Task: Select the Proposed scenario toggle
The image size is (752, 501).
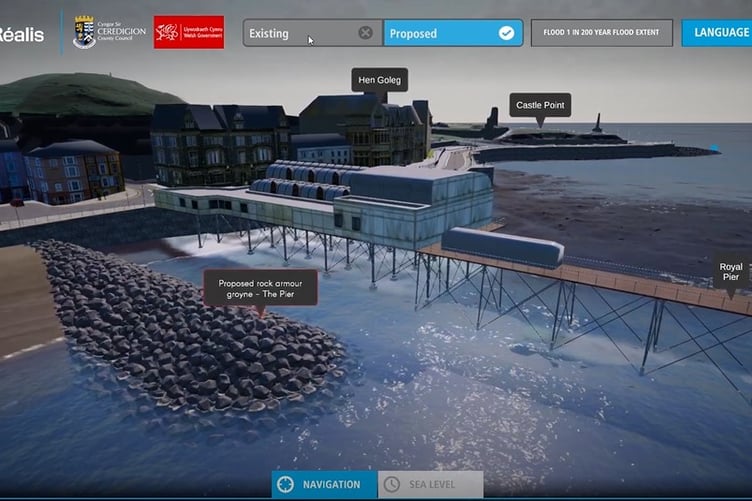Action: 440,33
